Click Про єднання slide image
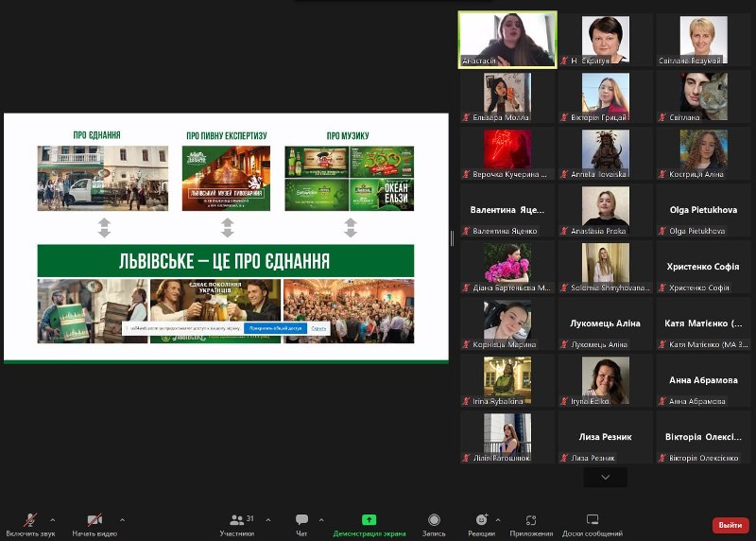Image resolution: width=756 pixels, height=541 pixels. (x=103, y=178)
